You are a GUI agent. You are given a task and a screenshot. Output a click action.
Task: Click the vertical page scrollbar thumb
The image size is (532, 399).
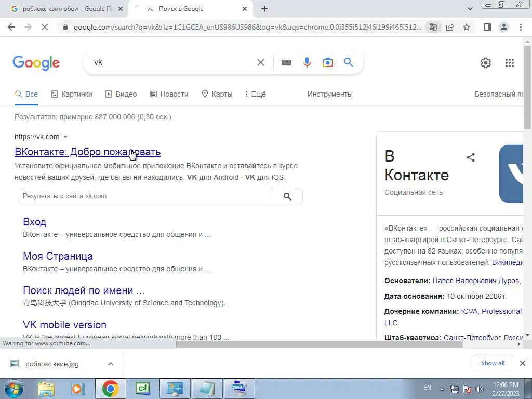tap(527, 87)
